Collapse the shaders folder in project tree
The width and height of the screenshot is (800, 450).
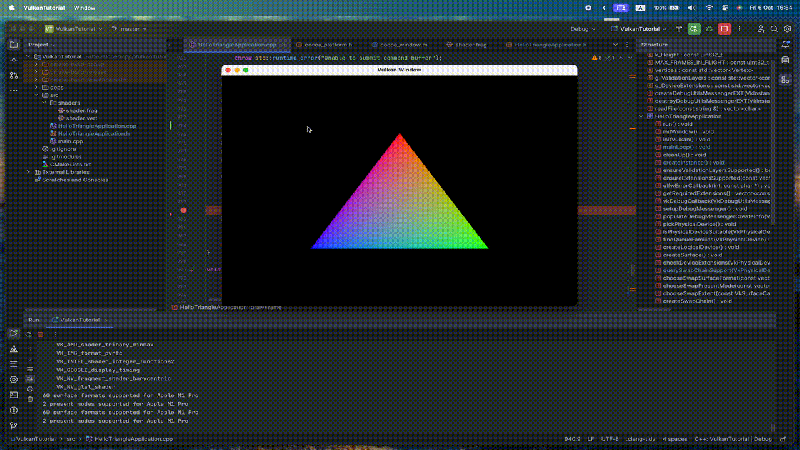44,103
